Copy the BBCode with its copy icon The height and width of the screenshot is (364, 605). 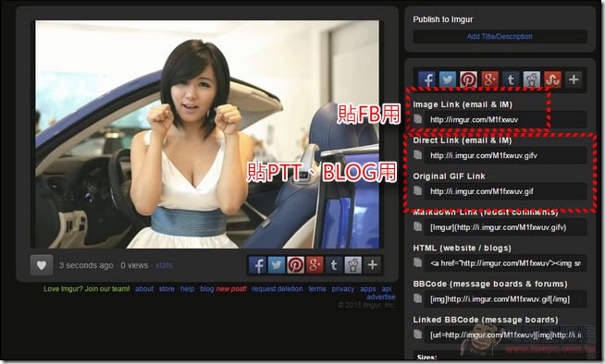(417, 298)
